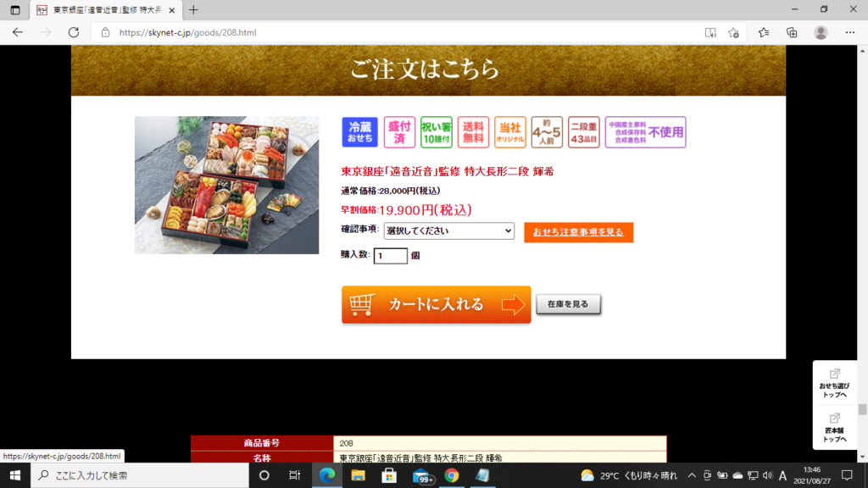Click the 送料無料 badge icon
The height and width of the screenshot is (488, 868).
[473, 132]
